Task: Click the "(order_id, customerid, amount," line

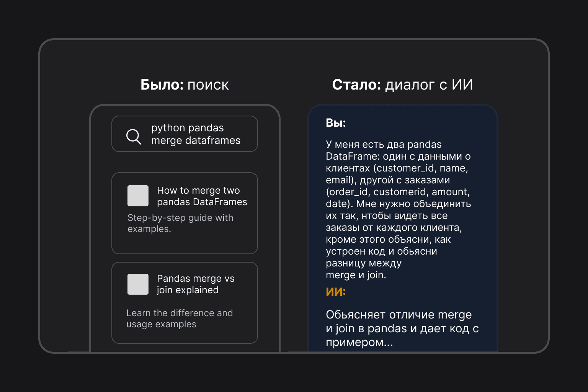Action: (x=397, y=192)
